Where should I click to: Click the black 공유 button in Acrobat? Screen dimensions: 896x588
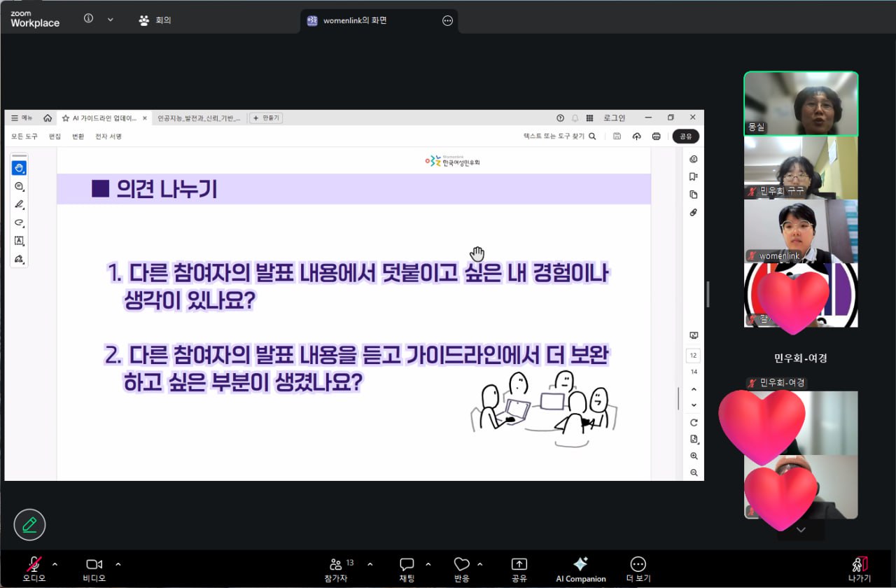coord(686,136)
